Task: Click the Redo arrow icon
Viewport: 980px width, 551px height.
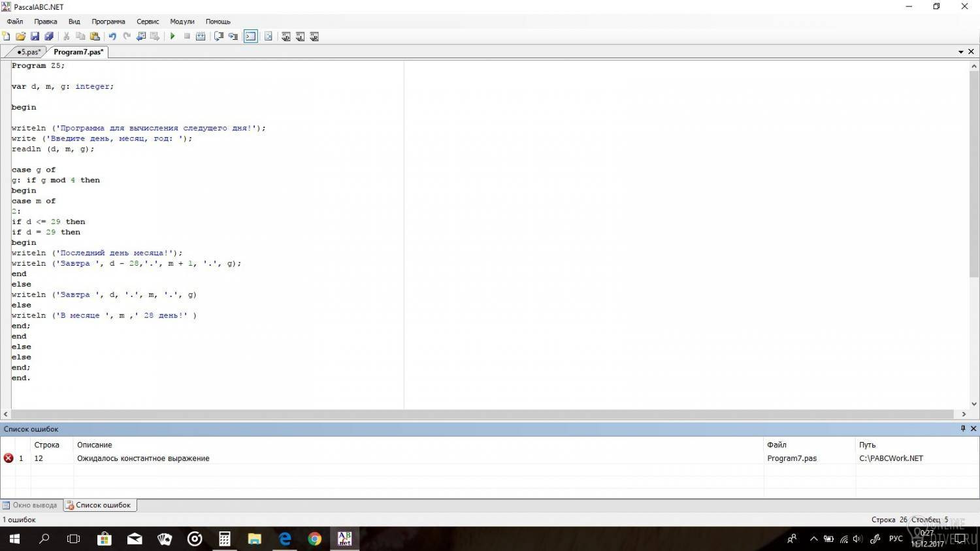Action: [127, 37]
